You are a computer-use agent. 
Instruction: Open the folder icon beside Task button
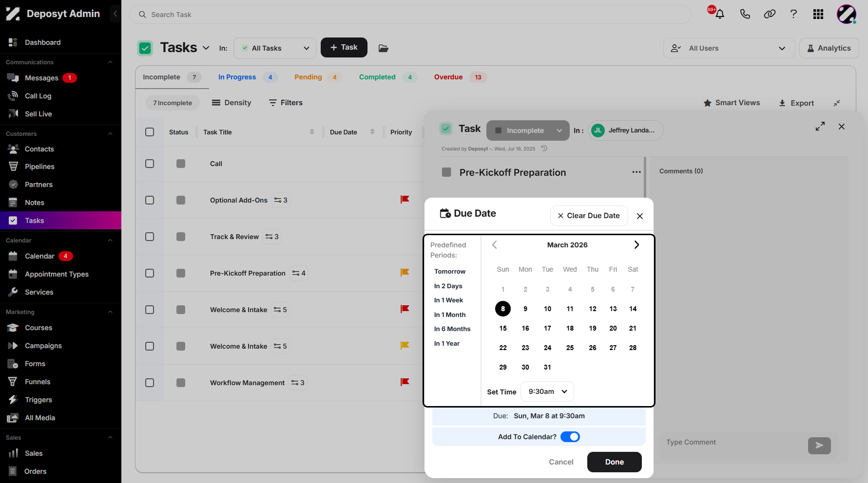(384, 48)
